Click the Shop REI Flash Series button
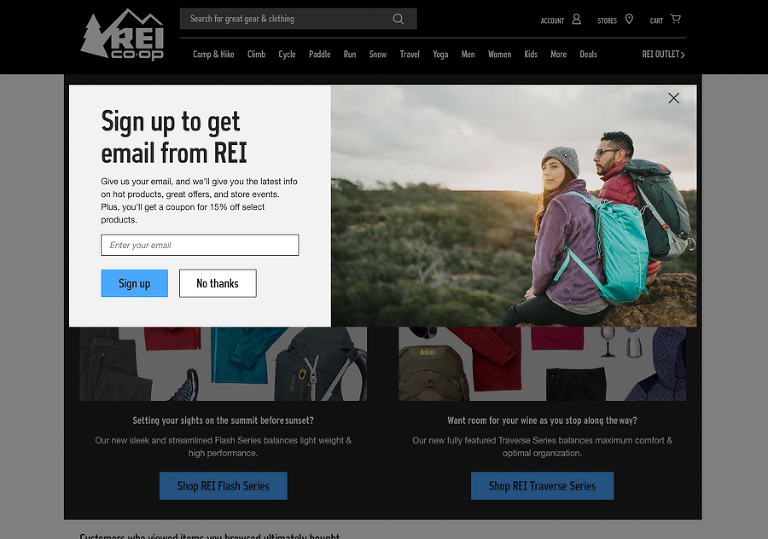The width and height of the screenshot is (768, 539). click(223, 486)
